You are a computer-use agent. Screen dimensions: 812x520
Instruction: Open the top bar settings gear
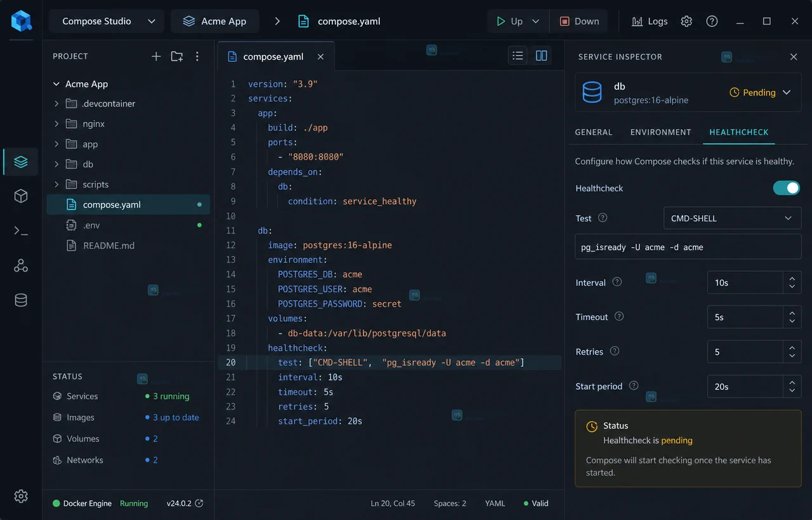[686, 21]
